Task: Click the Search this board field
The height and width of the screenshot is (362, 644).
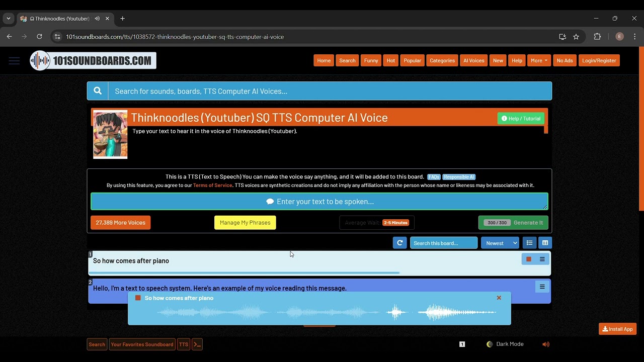Action: (x=443, y=243)
